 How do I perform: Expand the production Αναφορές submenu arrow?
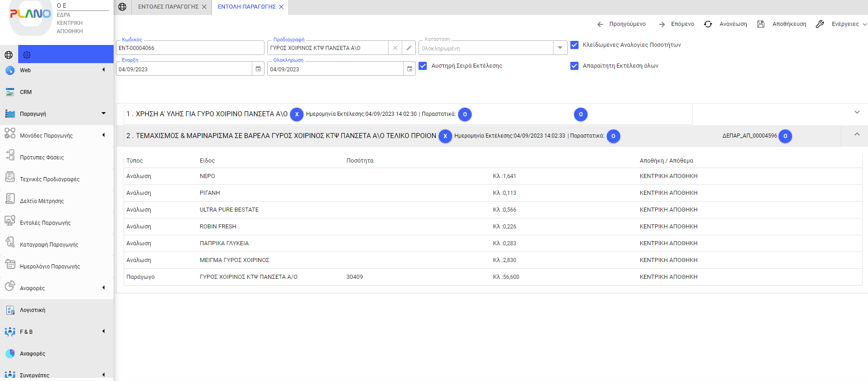point(104,287)
